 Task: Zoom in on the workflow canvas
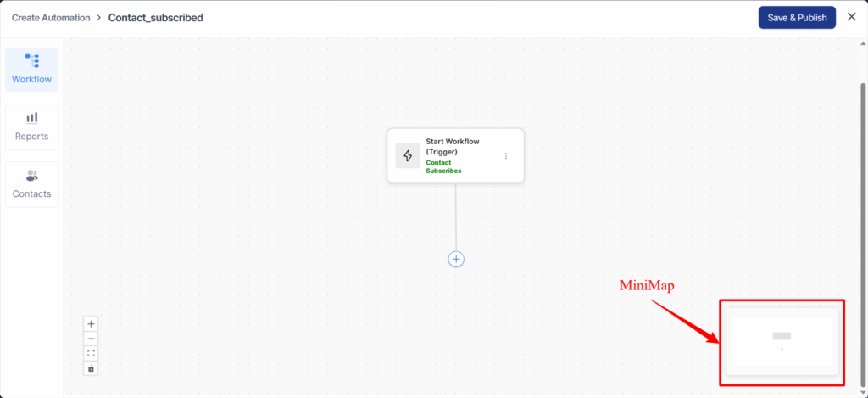(x=92, y=323)
